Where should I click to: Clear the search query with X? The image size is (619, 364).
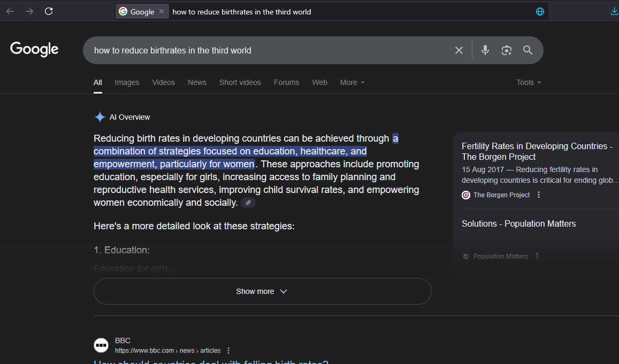click(458, 50)
